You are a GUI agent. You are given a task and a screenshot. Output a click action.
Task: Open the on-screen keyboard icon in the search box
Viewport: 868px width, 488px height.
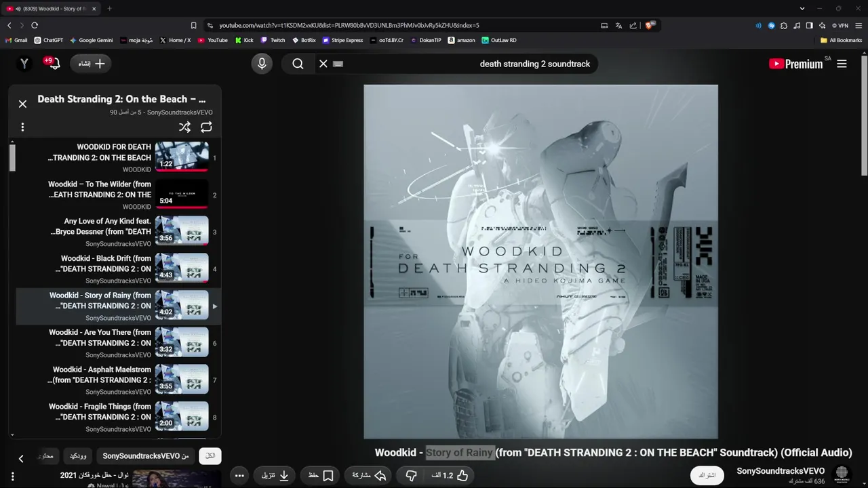[x=338, y=64]
